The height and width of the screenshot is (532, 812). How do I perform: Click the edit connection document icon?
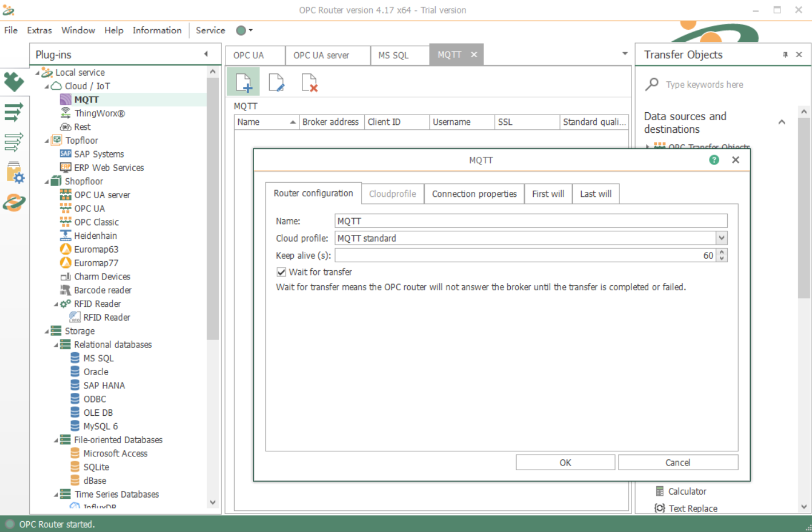[x=277, y=82]
